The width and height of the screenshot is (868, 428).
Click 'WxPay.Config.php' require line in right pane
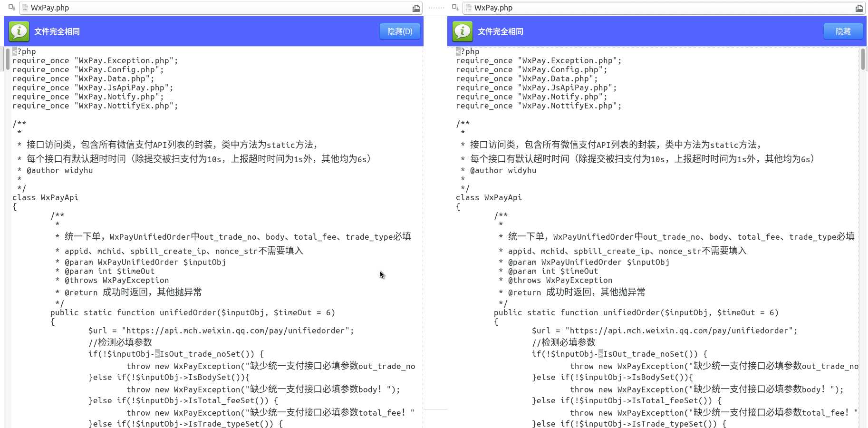tap(531, 69)
